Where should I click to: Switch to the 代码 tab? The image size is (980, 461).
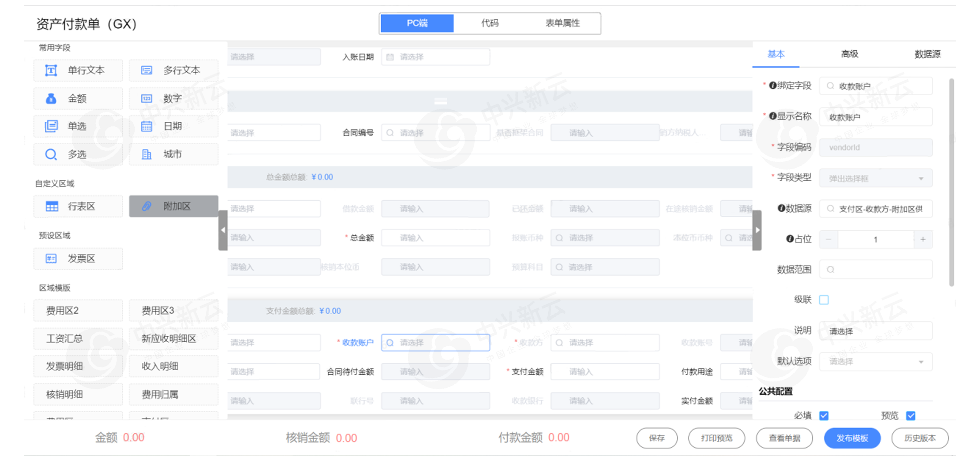click(490, 23)
